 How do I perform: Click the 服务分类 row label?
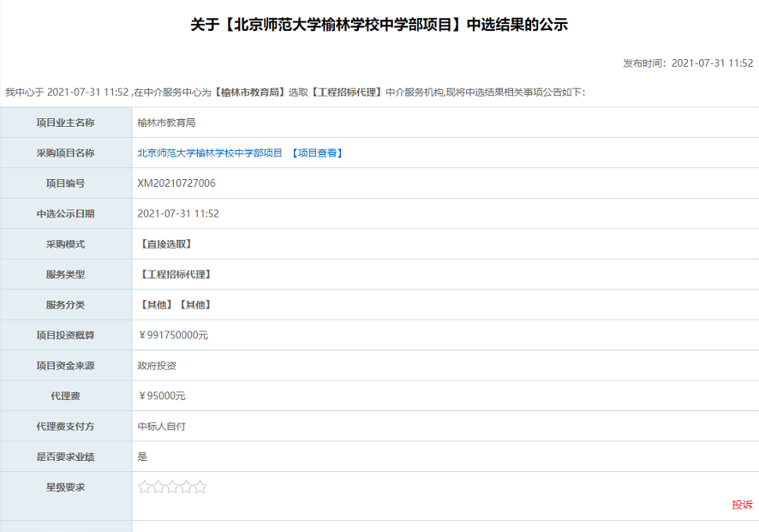pos(65,305)
